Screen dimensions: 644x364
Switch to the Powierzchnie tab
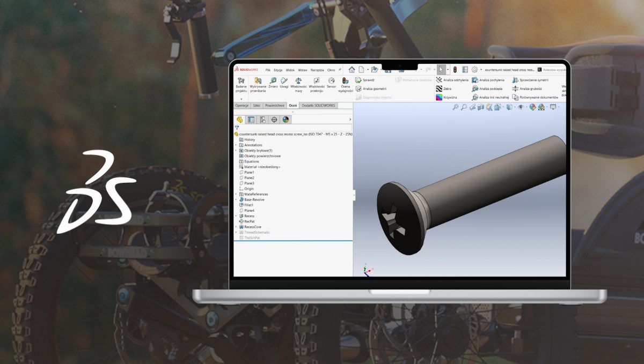[275, 106]
